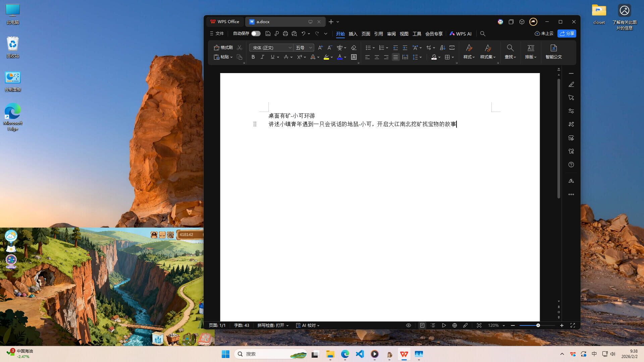Toggle the 自动保存 (AutoSave) switch
This screenshot has width=644, height=362.
click(x=256, y=34)
